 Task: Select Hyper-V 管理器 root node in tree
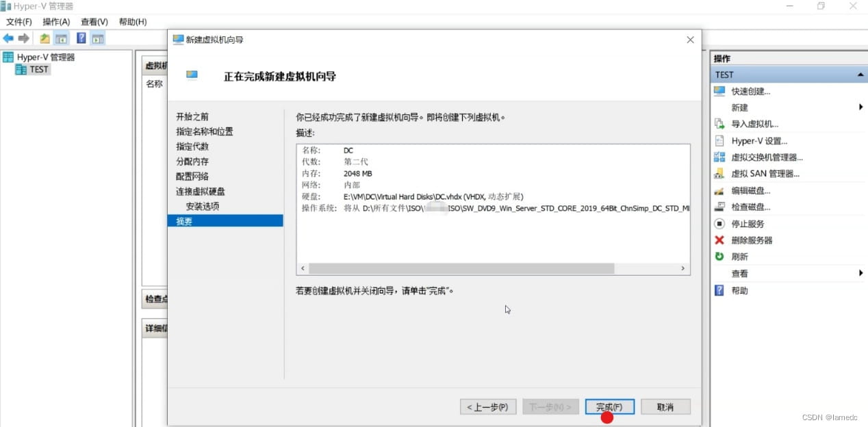(x=40, y=57)
